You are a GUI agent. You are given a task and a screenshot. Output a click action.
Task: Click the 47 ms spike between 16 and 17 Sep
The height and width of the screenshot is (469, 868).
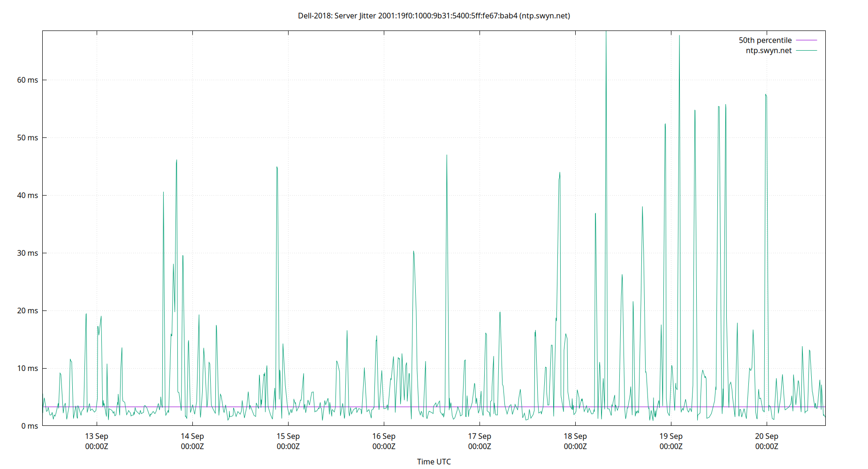(x=447, y=155)
